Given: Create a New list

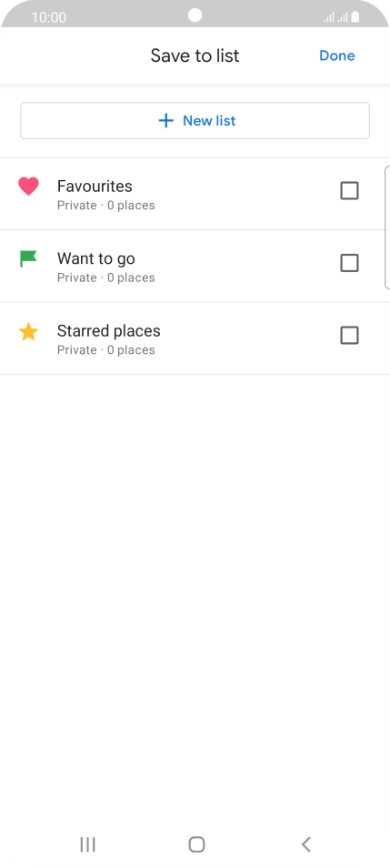Looking at the screenshot, I should (195, 121).
